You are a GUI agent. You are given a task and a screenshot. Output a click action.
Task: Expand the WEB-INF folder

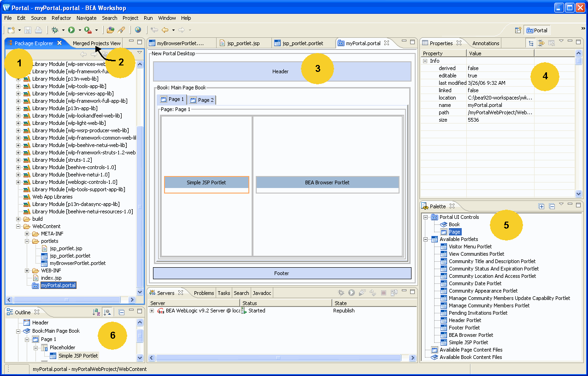27,270
